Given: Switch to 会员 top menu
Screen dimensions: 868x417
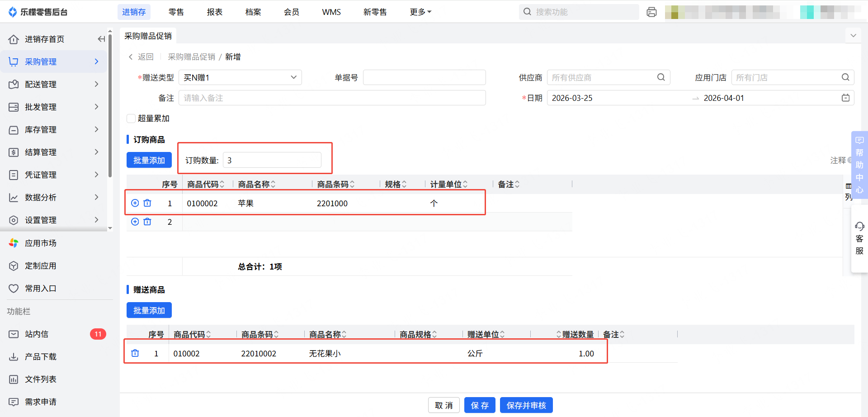Looking at the screenshot, I should coord(292,12).
